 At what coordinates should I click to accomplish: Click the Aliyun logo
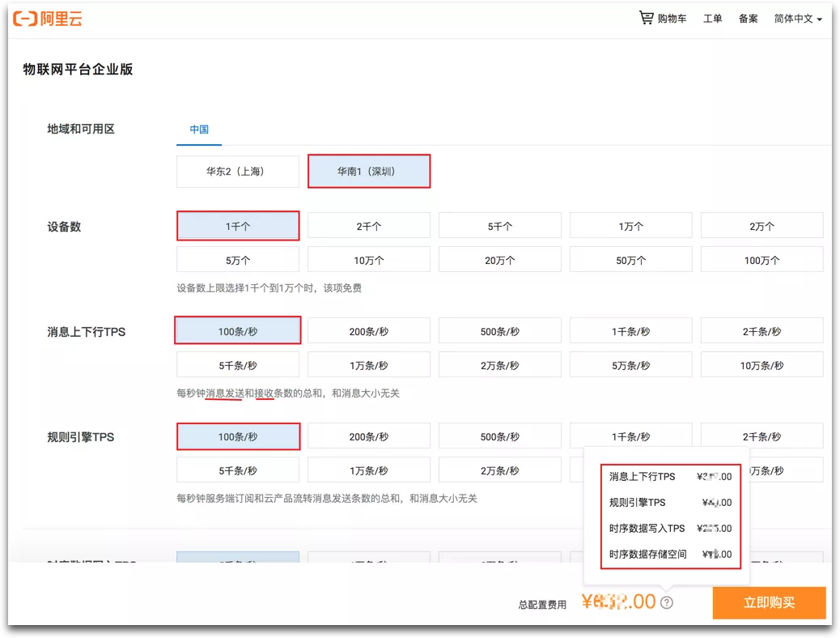(48, 19)
